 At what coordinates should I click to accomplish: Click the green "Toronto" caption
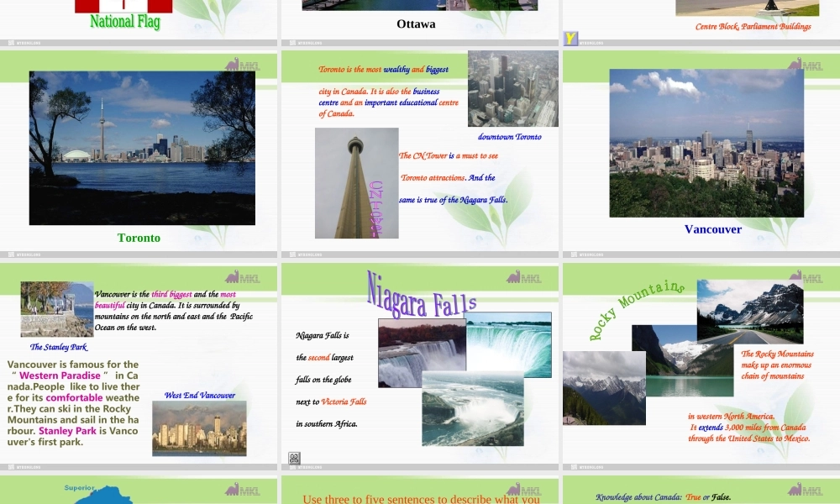[x=139, y=238]
